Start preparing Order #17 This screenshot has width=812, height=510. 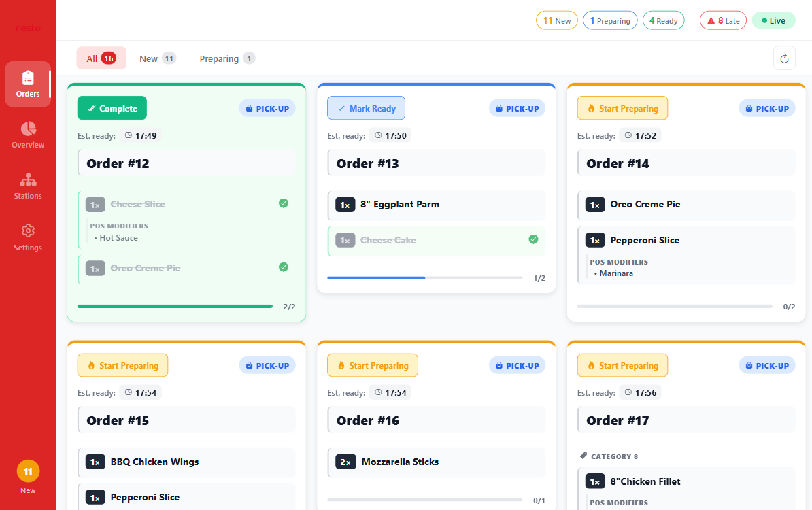622,366
